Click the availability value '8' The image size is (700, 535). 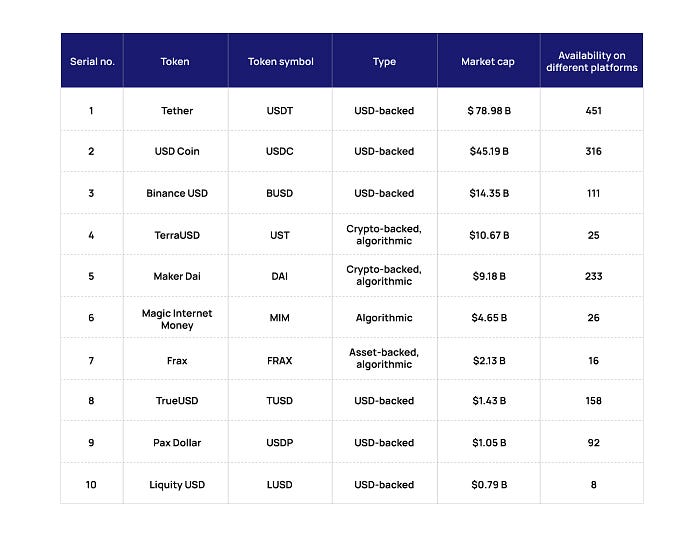pyautogui.click(x=593, y=485)
